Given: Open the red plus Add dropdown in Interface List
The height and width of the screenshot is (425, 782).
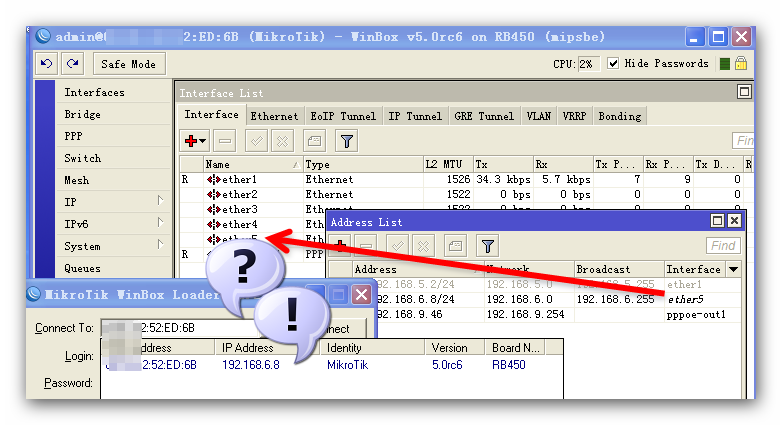Looking at the screenshot, I should 195,141.
